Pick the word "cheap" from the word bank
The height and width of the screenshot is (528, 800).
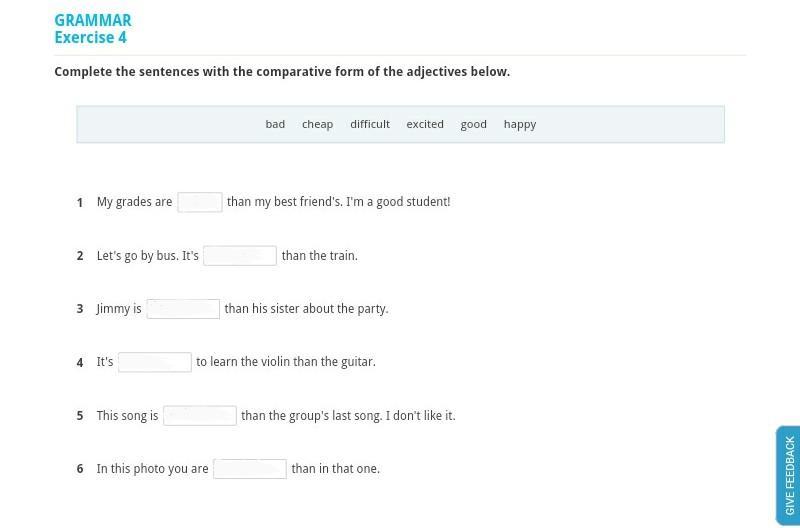pyautogui.click(x=317, y=125)
